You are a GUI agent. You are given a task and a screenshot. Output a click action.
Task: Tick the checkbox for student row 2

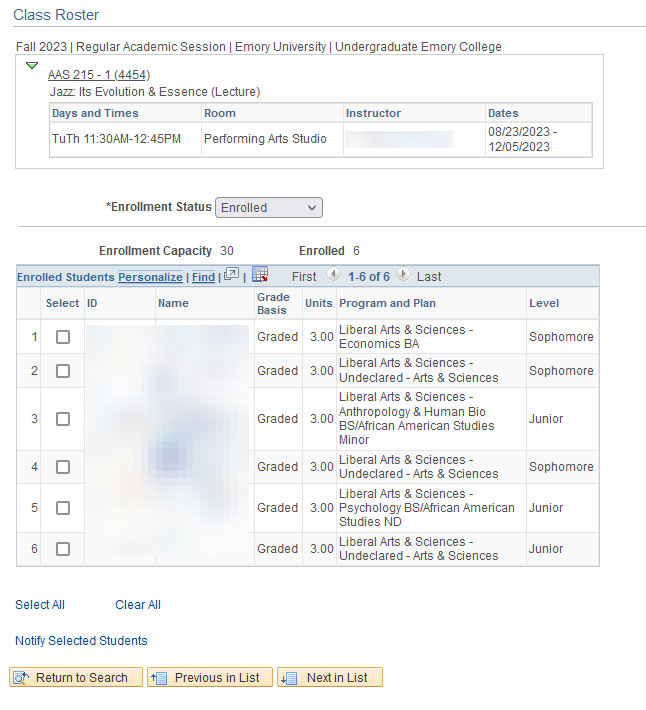click(x=63, y=371)
